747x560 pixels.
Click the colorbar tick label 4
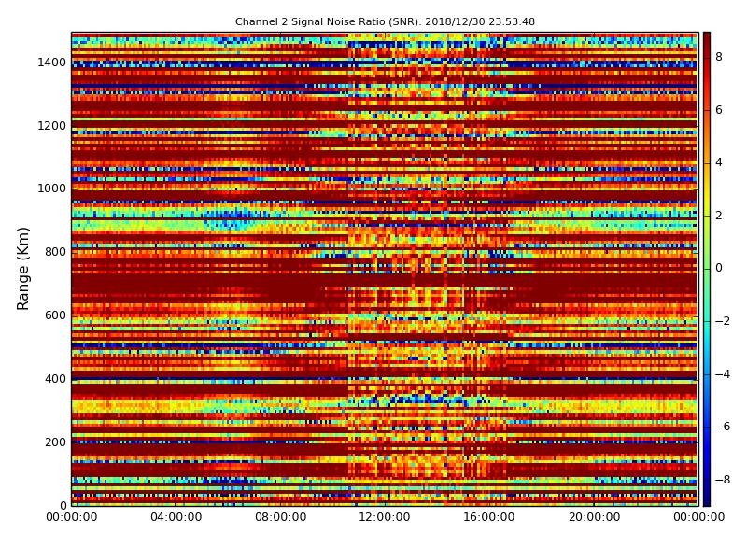click(x=719, y=162)
